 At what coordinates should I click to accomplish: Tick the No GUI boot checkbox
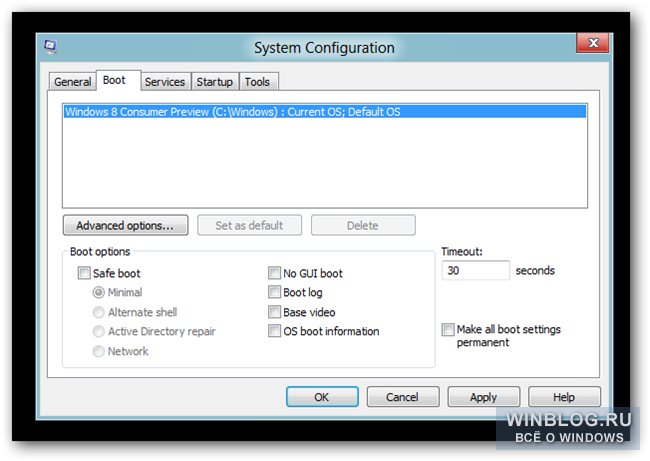(x=274, y=273)
